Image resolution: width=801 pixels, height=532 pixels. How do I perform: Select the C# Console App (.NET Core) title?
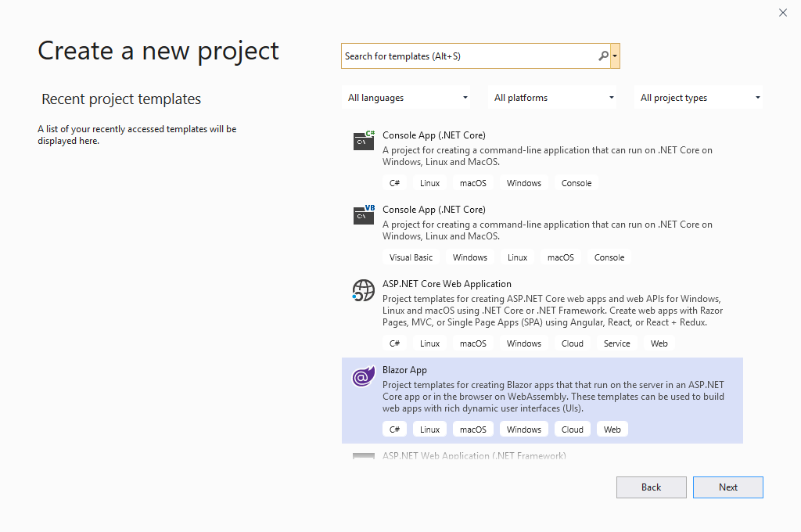[x=433, y=135]
